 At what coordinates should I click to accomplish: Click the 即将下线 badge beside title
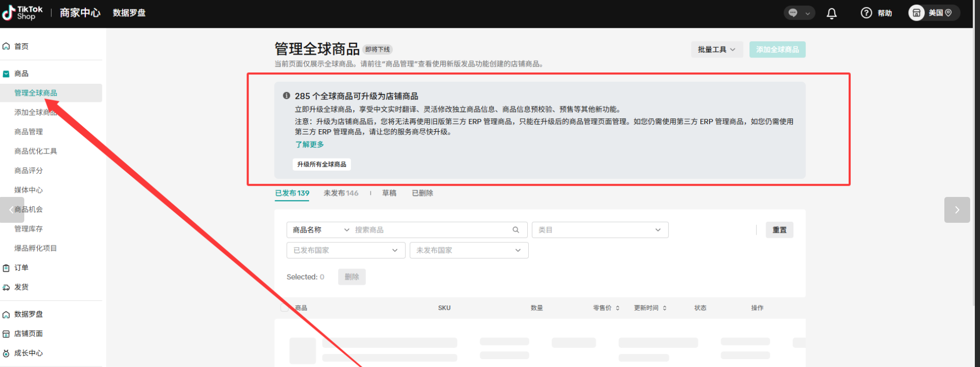[x=377, y=50]
